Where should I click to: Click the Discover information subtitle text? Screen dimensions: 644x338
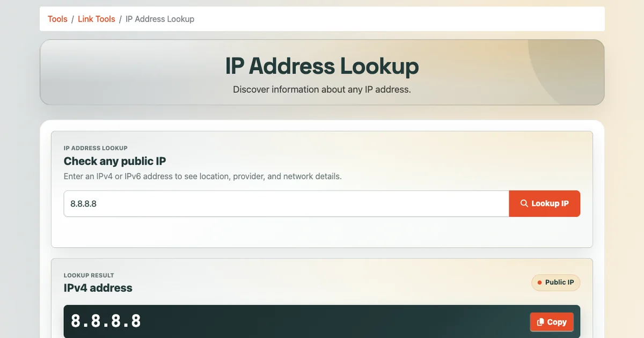click(322, 90)
